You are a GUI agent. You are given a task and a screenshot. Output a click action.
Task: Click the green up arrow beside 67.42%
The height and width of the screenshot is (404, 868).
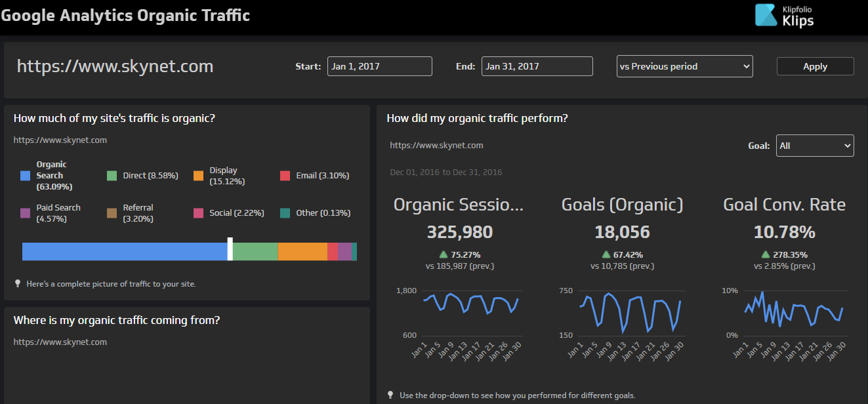pyautogui.click(x=606, y=254)
